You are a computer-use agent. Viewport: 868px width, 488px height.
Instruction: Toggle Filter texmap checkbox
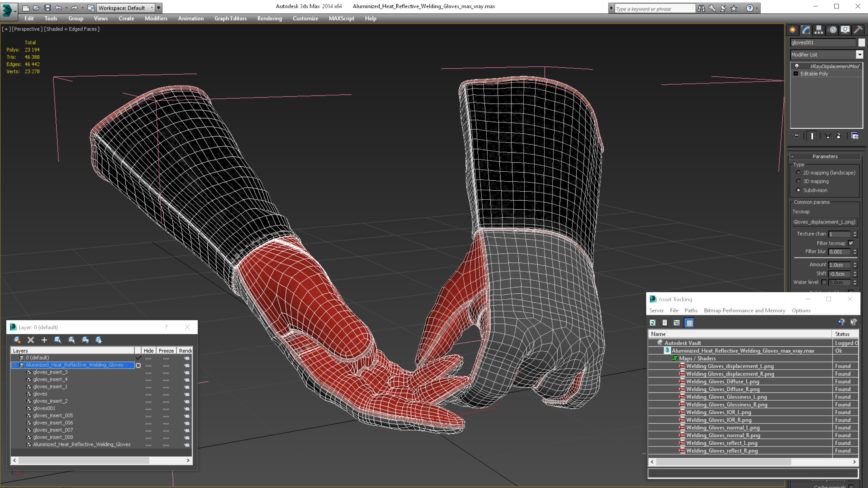[x=851, y=243]
